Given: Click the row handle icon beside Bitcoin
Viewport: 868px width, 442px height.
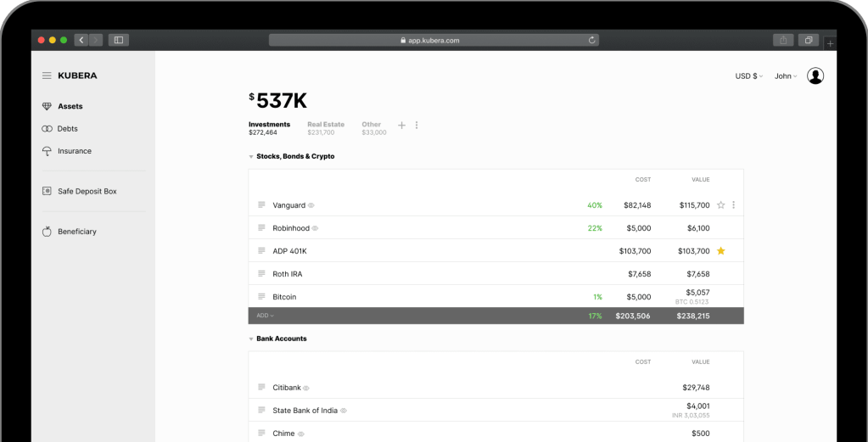Looking at the screenshot, I should [261, 297].
